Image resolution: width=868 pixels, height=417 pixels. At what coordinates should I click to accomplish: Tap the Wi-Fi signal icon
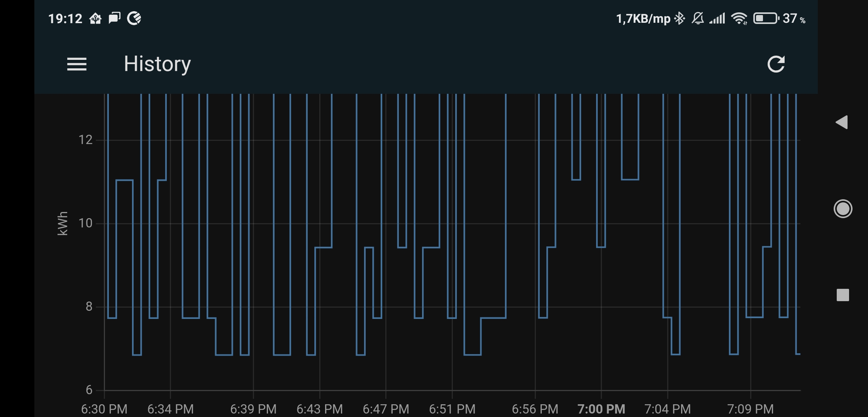(739, 18)
